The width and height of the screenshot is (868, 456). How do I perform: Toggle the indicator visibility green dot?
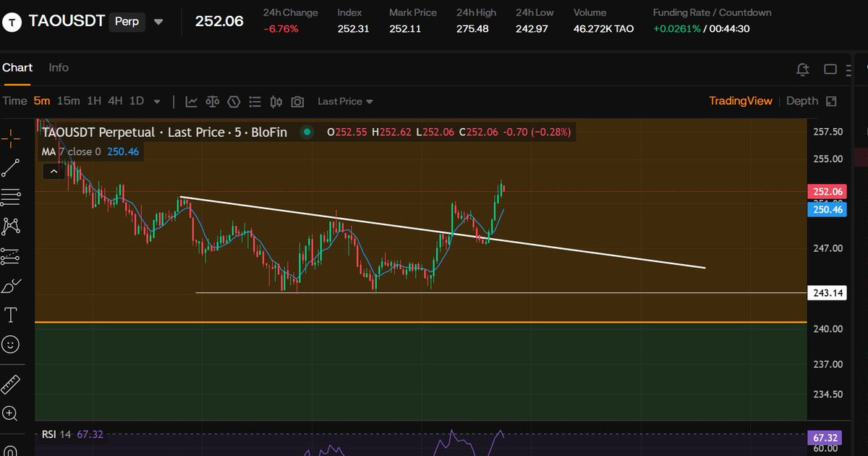click(307, 132)
